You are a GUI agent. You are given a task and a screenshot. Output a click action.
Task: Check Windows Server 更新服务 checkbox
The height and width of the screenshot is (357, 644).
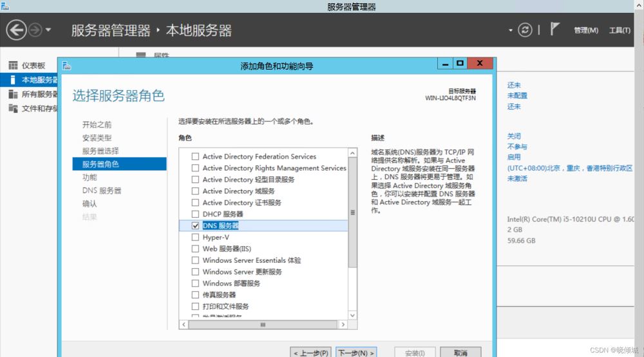[x=195, y=271]
